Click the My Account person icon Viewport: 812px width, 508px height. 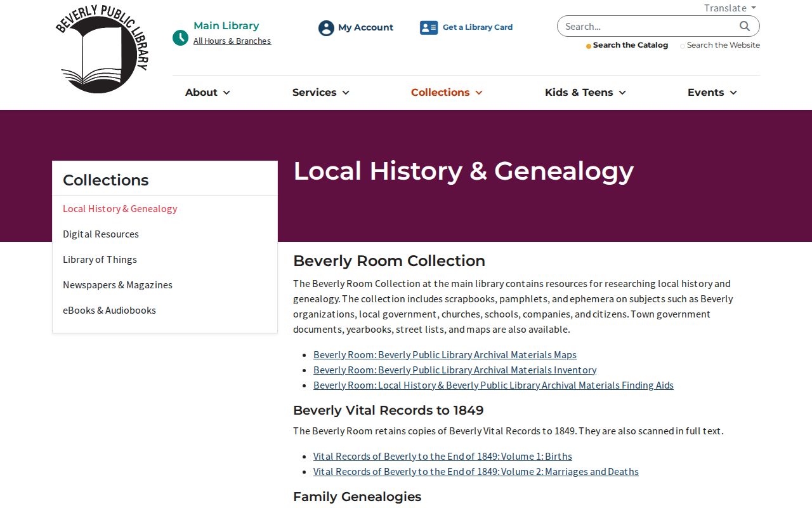tap(326, 28)
